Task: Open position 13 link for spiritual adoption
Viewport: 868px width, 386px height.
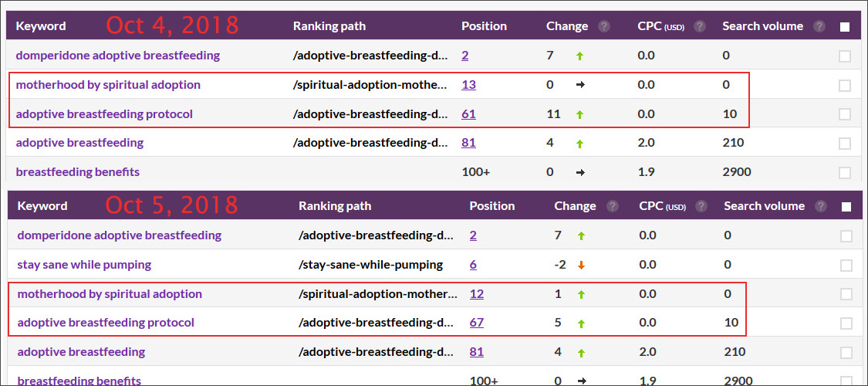Action: (x=468, y=85)
